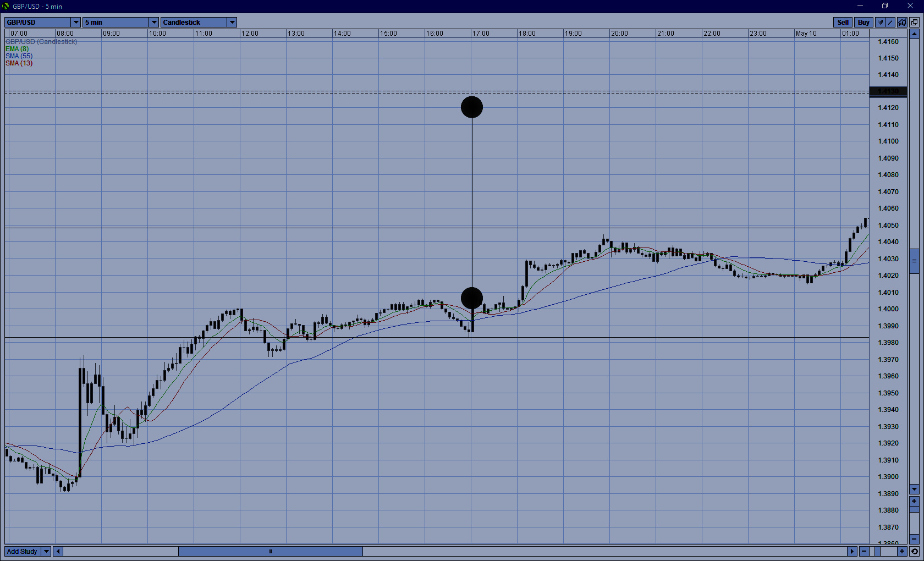Screen dimensions: 924x561
Task: Click the reset chart view icon
Action: coord(914,551)
